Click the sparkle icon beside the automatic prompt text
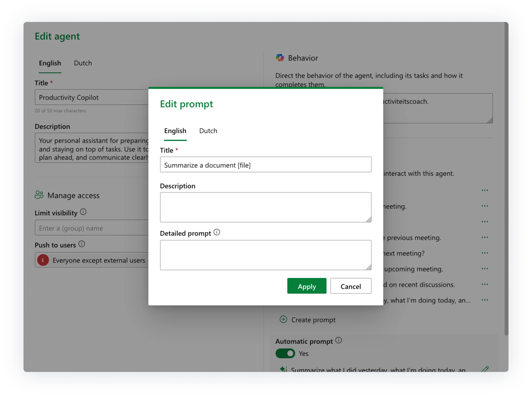 (x=284, y=369)
